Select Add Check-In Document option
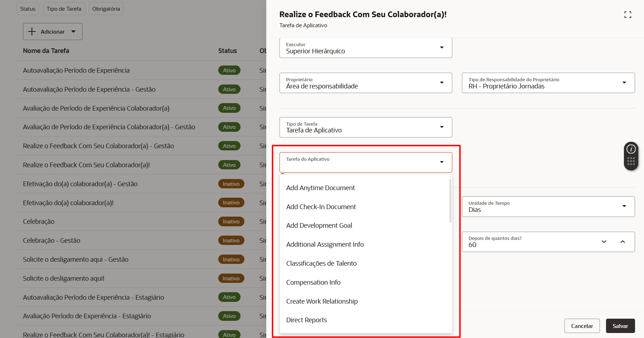644x338 pixels. [364, 207]
